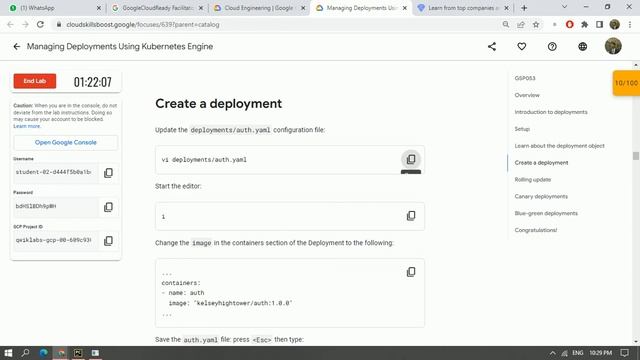Jump to Congratulations section

536,230
